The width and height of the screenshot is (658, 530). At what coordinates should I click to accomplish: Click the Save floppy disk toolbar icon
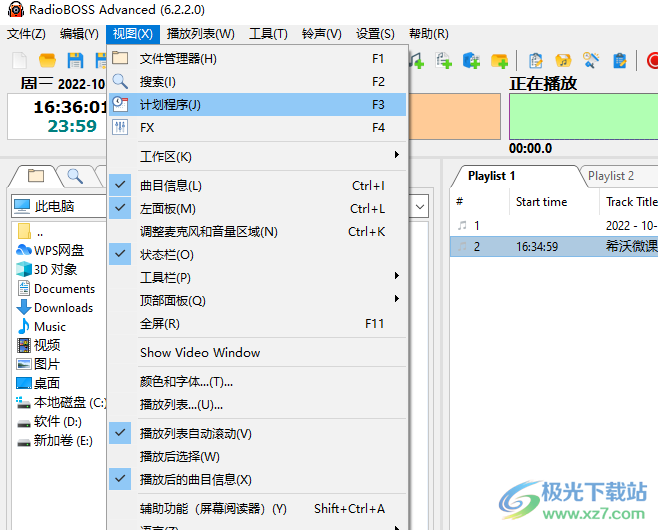[75, 60]
